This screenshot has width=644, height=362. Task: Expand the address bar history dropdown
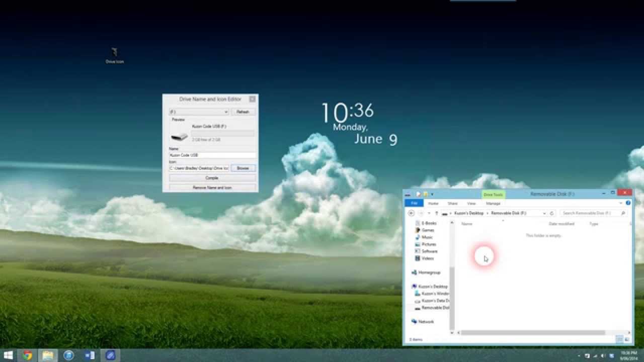click(x=544, y=213)
